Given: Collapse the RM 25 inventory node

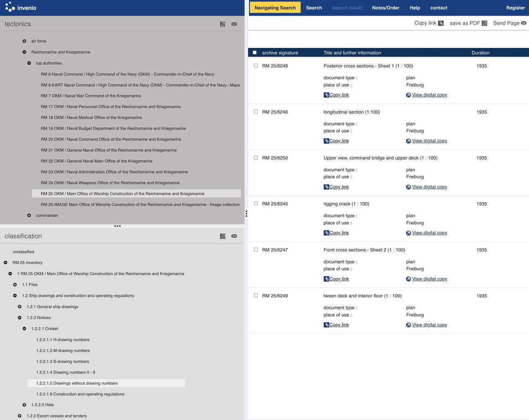Looking at the screenshot, I should 5,263.
